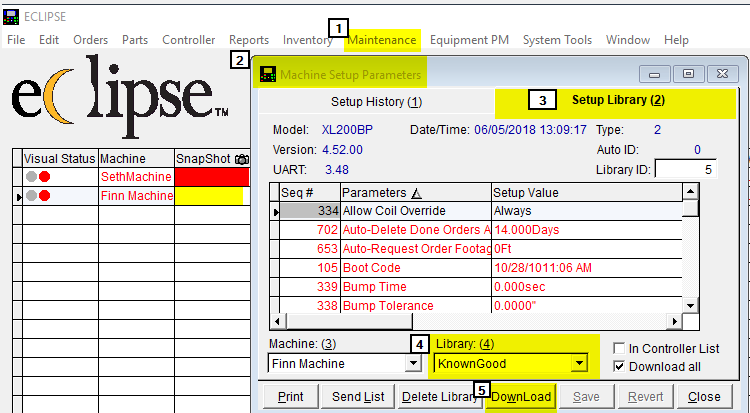Click SethMachine red SnapShot color cell

(212, 177)
